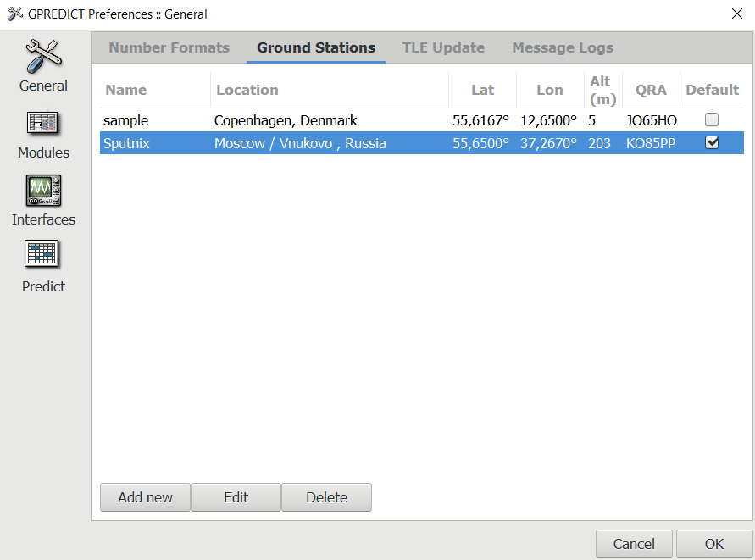Confirm preferences with OK
The height and width of the screenshot is (560, 755).
coord(714,544)
